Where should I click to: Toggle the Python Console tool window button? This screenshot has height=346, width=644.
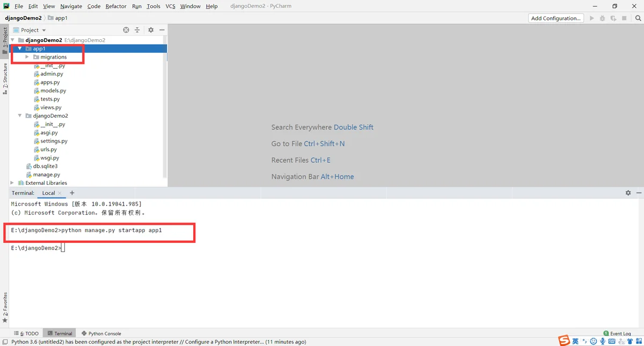click(x=101, y=334)
